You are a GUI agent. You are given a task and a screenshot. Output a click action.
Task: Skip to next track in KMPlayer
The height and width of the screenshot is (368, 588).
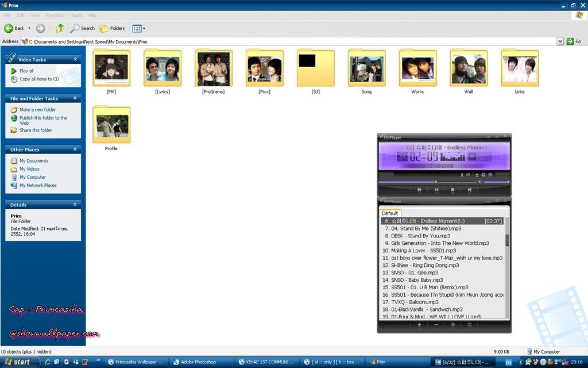[x=469, y=190]
